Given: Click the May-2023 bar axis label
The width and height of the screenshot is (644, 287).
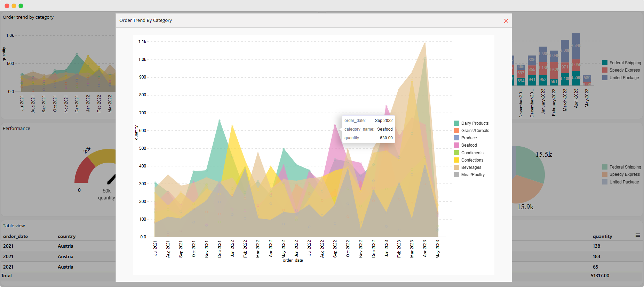Looking at the screenshot, I should 587,98.
